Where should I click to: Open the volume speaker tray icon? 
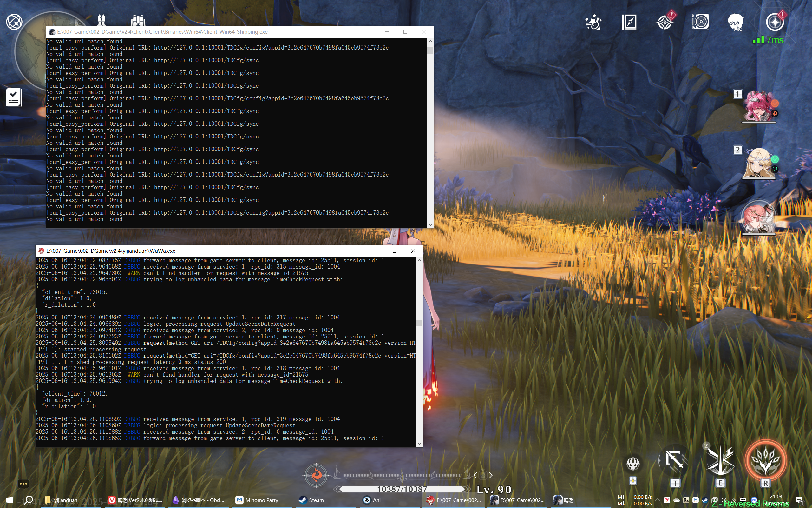pos(724,500)
